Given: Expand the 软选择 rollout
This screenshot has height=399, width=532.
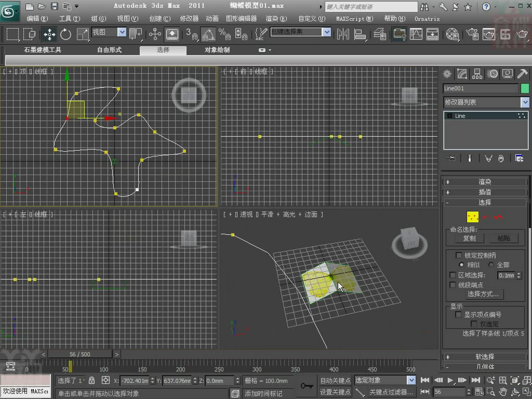Looking at the screenshot, I should point(485,357).
